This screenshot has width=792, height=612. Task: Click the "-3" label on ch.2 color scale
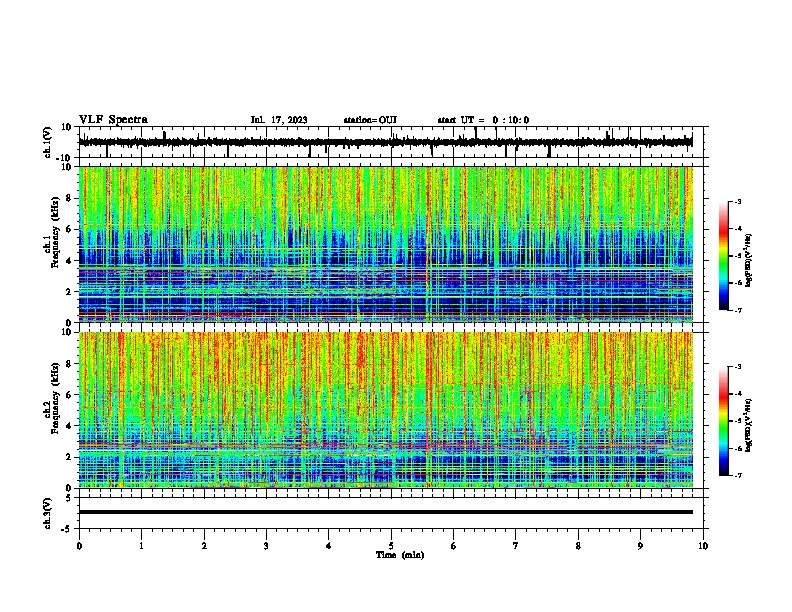pos(738,367)
